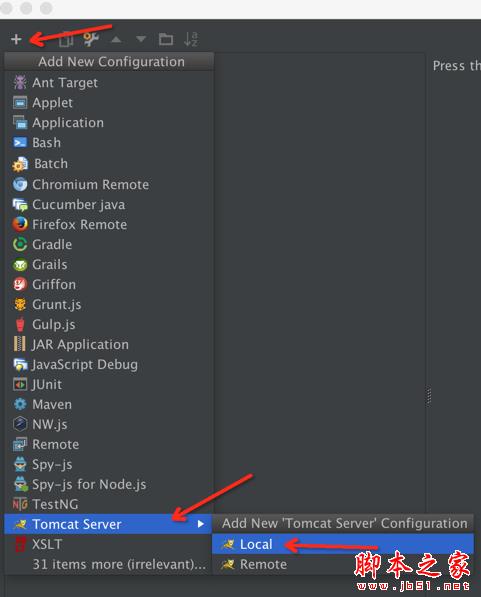Click the move down arrow icon

[141, 39]
